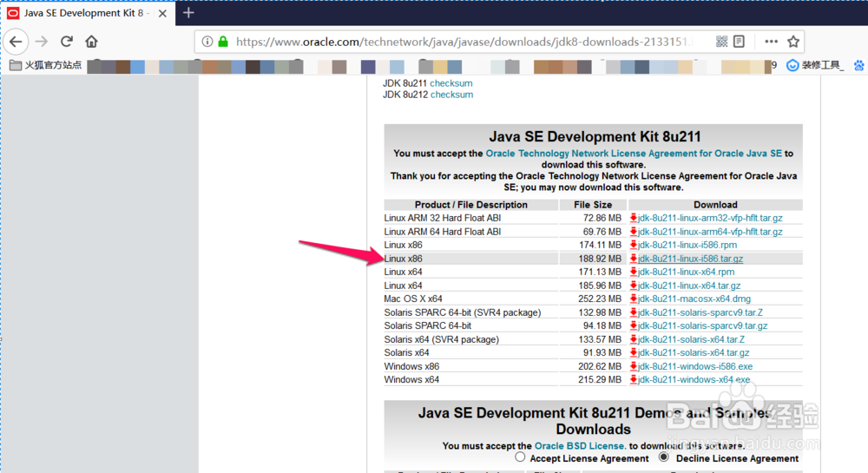Image resolution: width=868 pixels, height=473 pixels.
Task: Click the Product / File Description column header
Action: click(471, 205)
